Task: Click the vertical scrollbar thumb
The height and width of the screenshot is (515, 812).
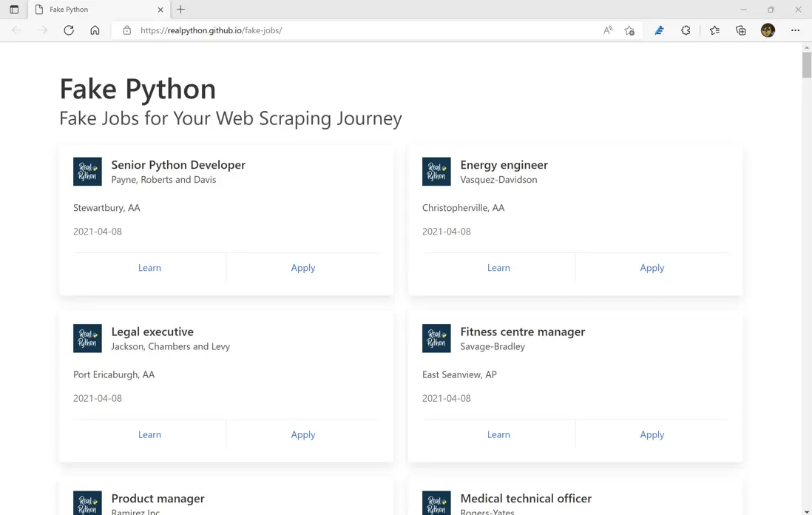Action: 807,65
